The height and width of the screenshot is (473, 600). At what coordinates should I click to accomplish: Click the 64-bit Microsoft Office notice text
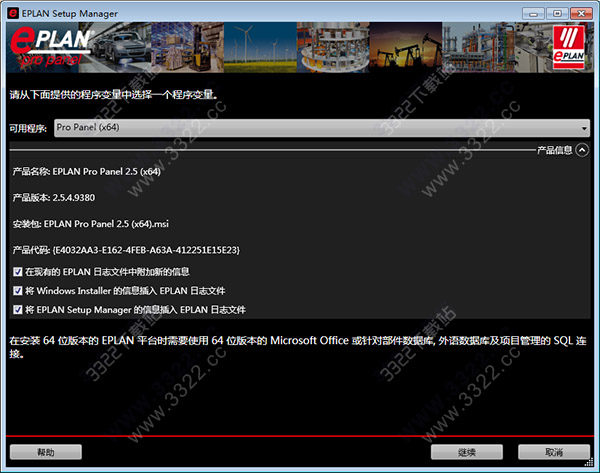pyautogui.click(x=298, y=347)
